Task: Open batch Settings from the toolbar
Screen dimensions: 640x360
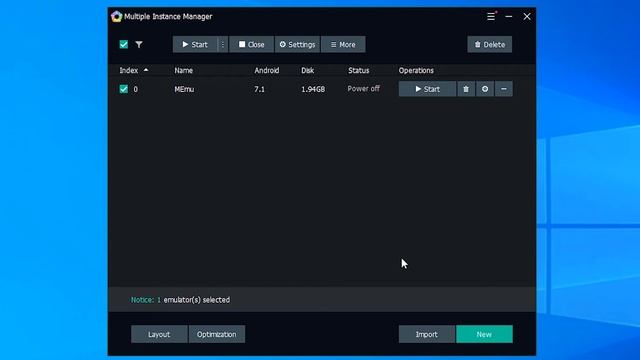Action: coord(298,44)
